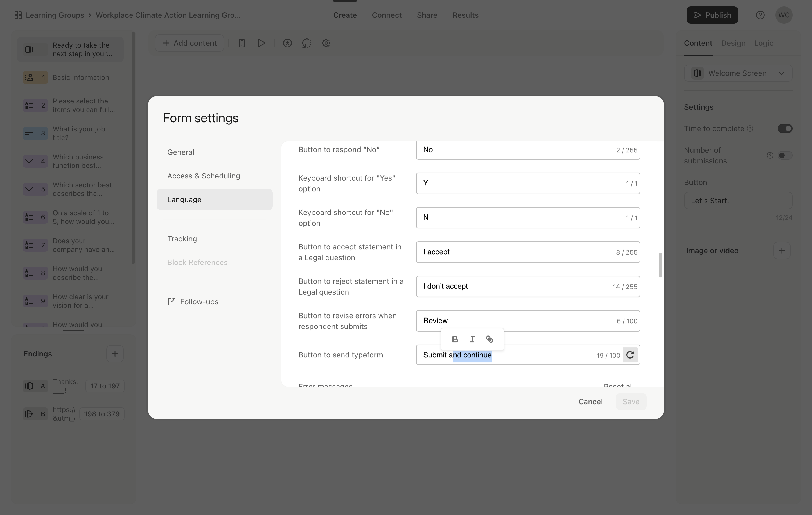Edit the 'I don't accept' field

pyautogui.click(x=528, y=287)
